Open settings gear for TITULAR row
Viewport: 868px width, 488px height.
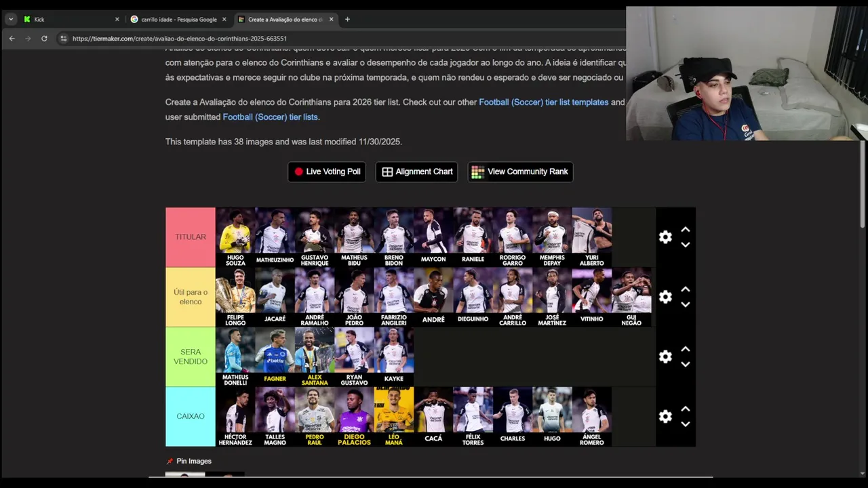pos(665,237)
